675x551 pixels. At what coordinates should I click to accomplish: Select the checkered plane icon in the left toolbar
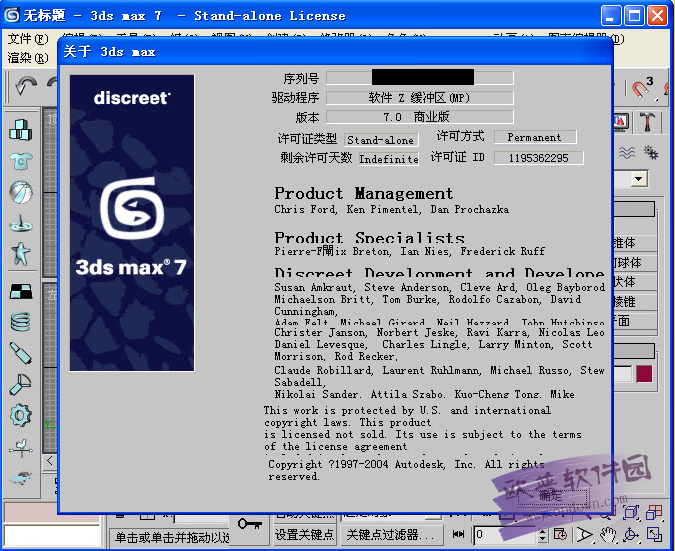point(21,291)
